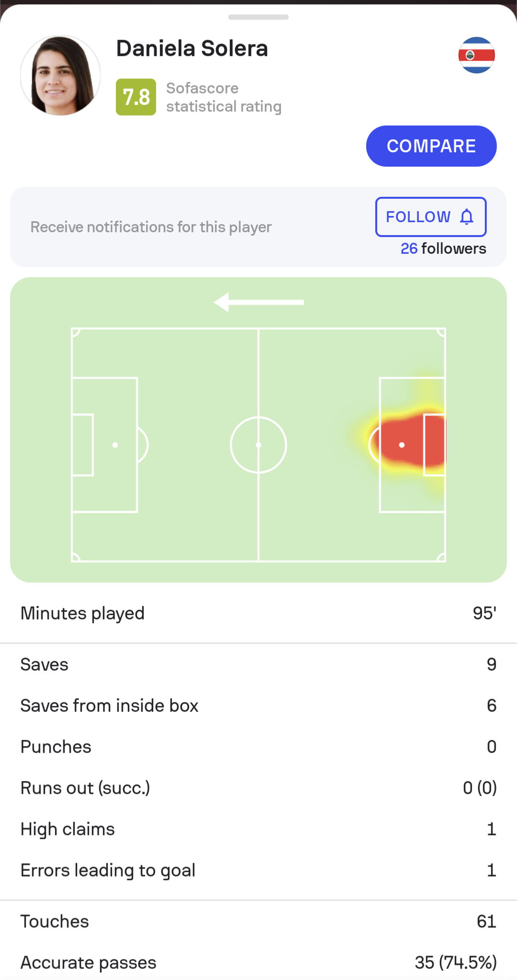Open Daniela Solera's profile photo
Screen dimensions: 517x980
[x=60, y=75]
